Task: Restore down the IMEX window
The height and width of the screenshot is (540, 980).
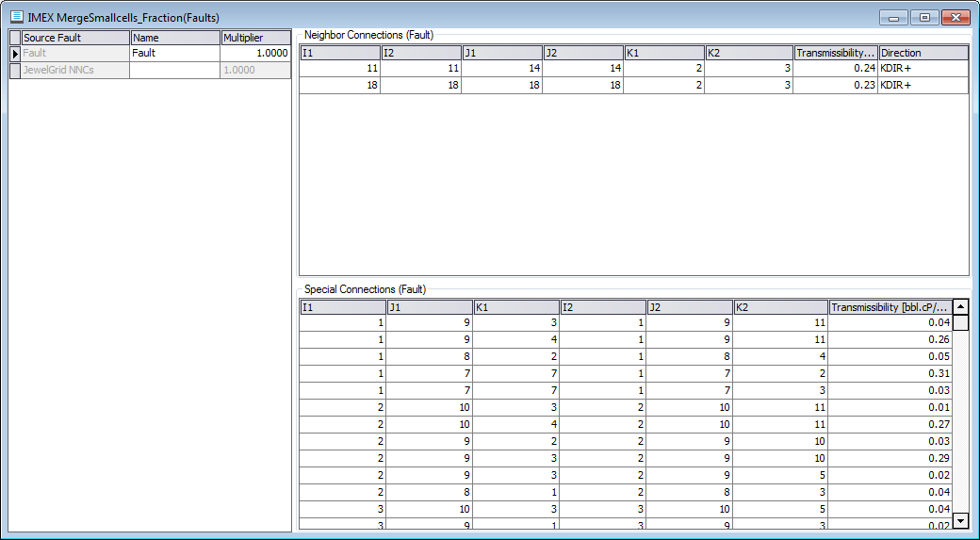Action: pyautogui.click(x=924, y=17)
